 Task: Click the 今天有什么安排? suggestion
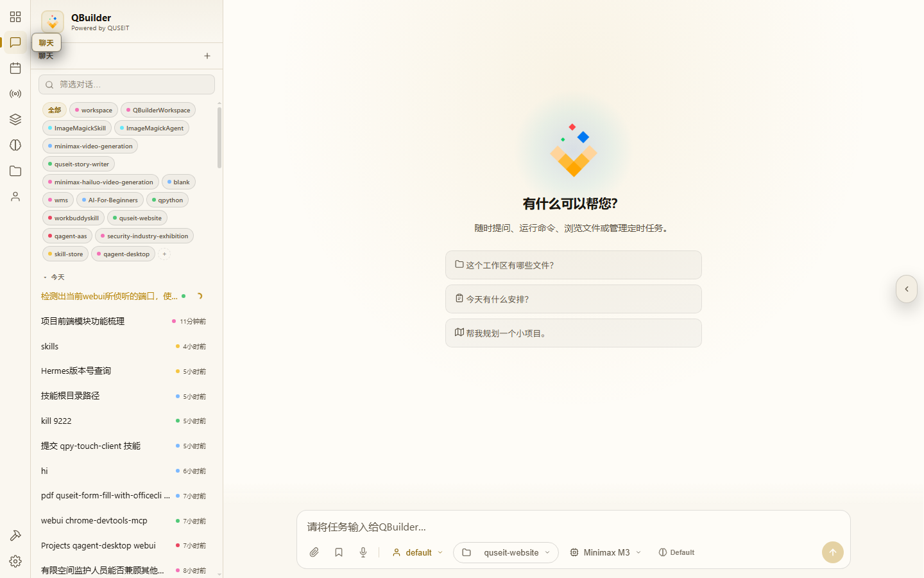(574, 299)
